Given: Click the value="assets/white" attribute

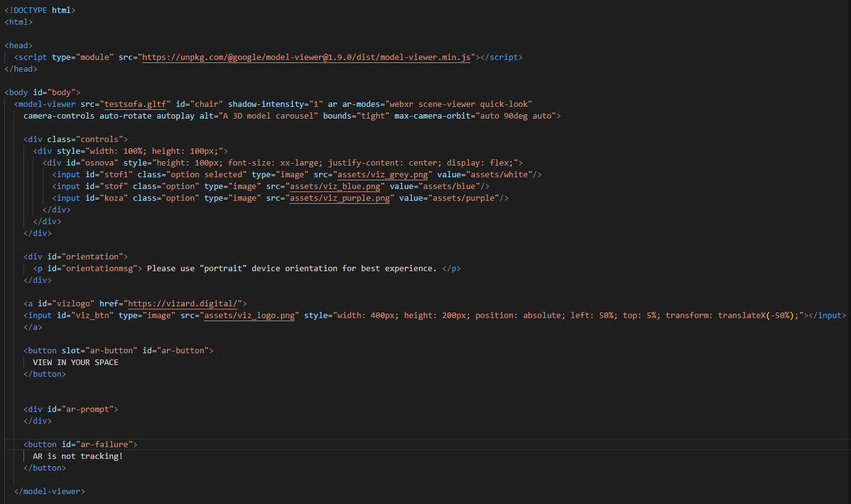Looking at the screenshot, I should (485, 174).
